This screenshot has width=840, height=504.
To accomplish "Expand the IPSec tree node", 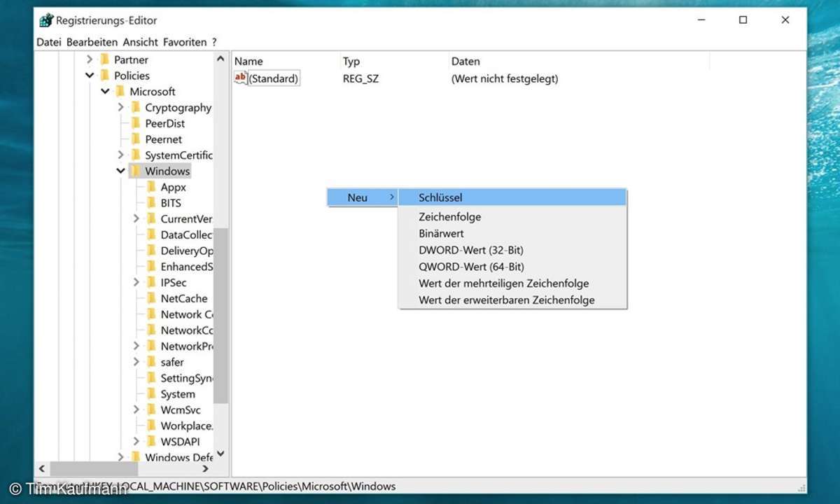I will 136,283.
